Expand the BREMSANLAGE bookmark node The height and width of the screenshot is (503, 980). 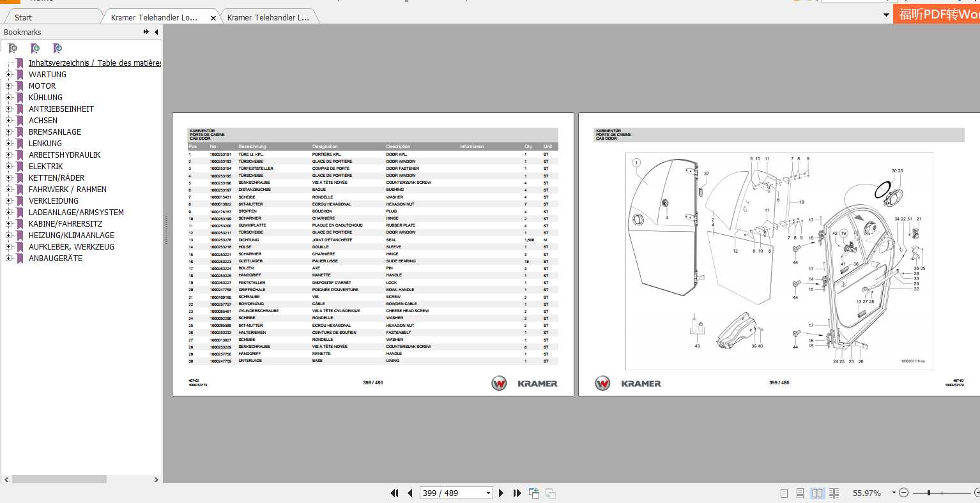click(9, 131)
